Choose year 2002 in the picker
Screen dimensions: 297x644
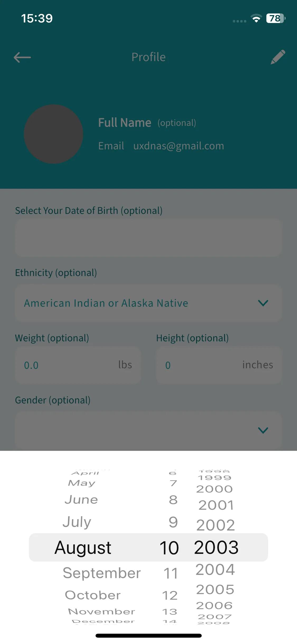215,525
